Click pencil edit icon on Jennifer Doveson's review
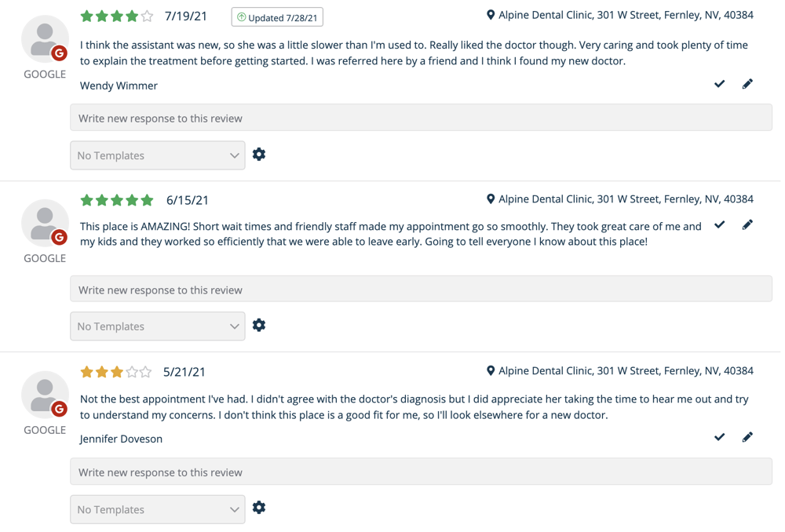The width and height of the screenshot is (785, 532). tap(747, 437)
